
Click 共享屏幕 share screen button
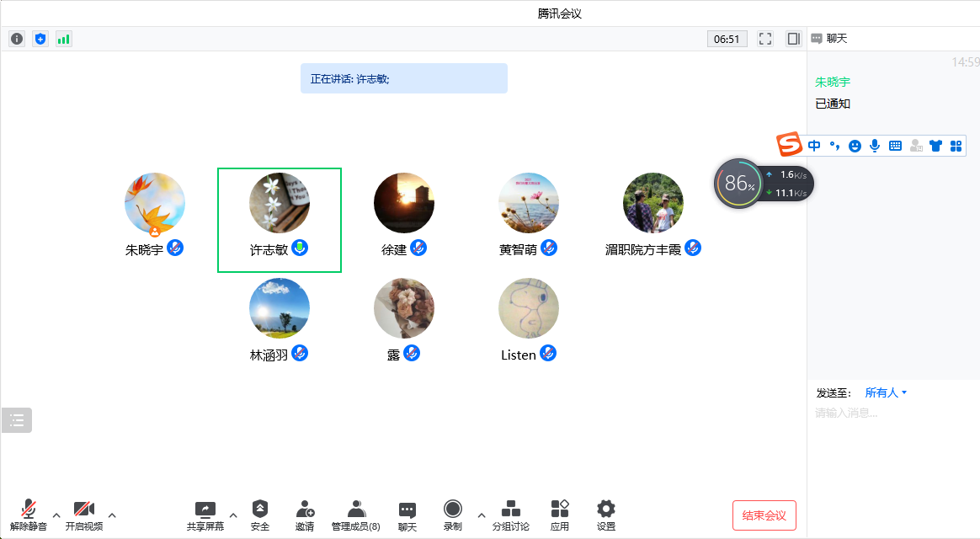(205, 515)
